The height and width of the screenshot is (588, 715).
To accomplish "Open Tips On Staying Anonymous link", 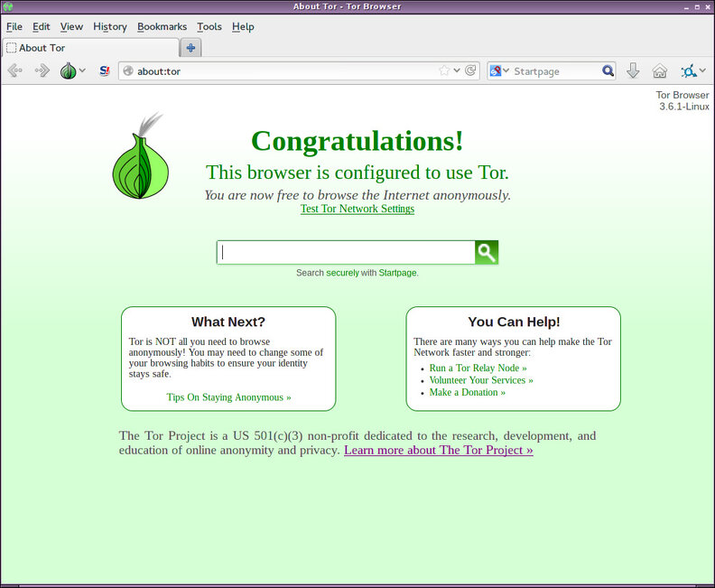I will tap(228, 397).
